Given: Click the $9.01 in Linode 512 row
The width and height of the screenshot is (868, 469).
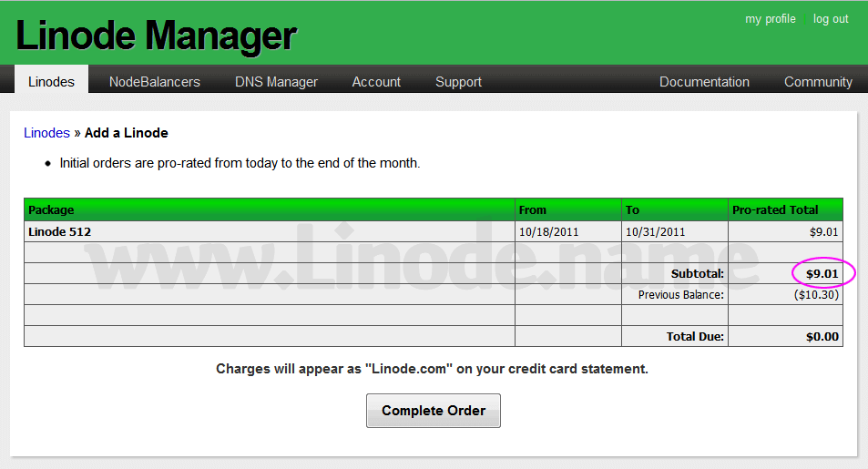Looking at the screenshot, I should pyautogui.click(x=823, y=232).
